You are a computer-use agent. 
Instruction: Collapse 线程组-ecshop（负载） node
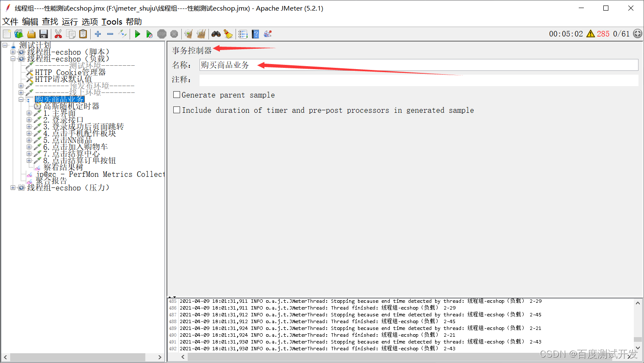click(13, 59)
